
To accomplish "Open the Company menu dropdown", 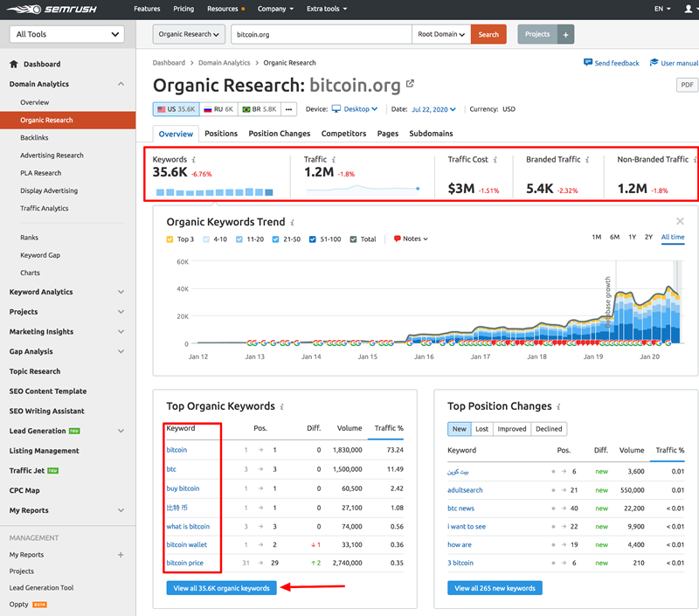I will point(275,9).
